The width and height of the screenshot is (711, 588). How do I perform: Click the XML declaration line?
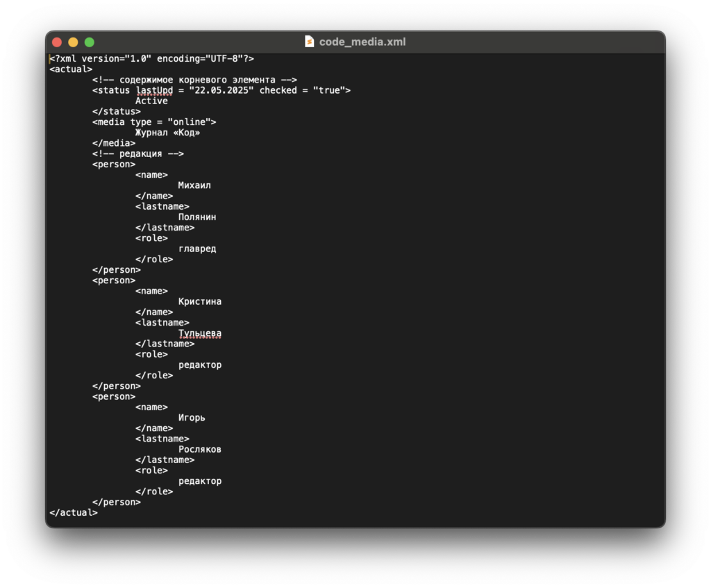151,58
